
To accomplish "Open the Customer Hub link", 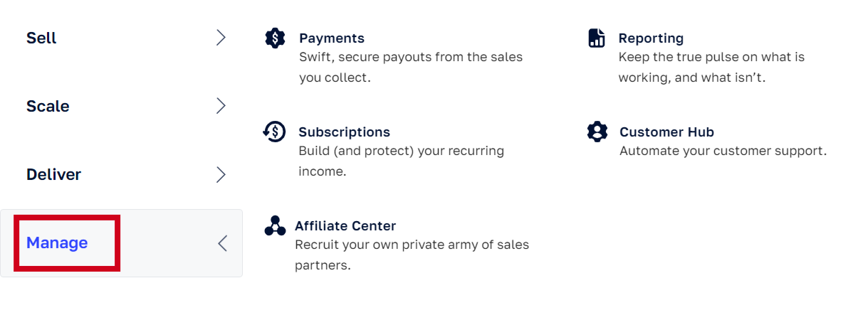I will [x=666, y=132].
